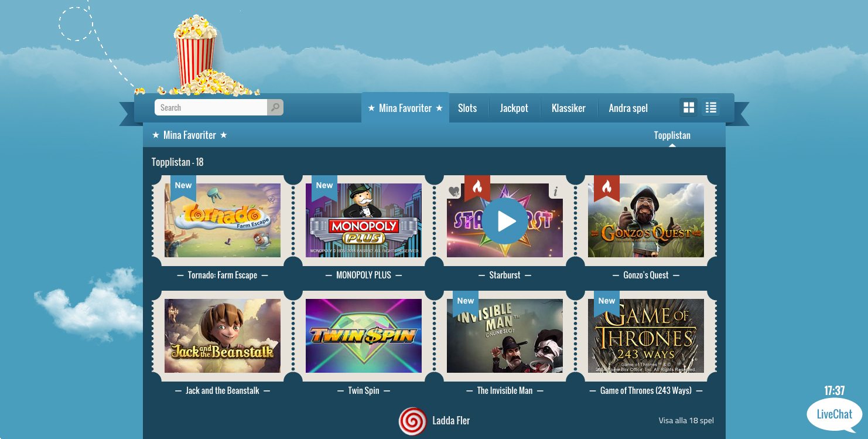
Task: Click the Twin Spin title text
Action: coord(364,390)
